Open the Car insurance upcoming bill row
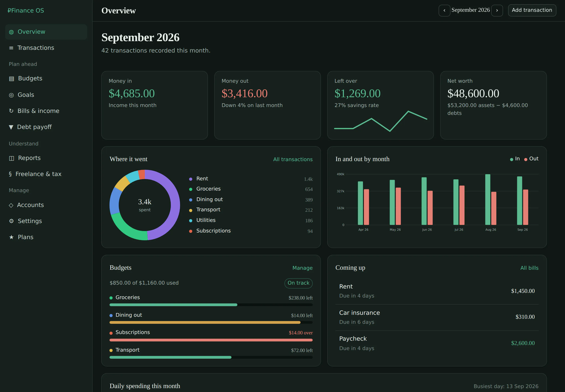 [x=437, y=317]
